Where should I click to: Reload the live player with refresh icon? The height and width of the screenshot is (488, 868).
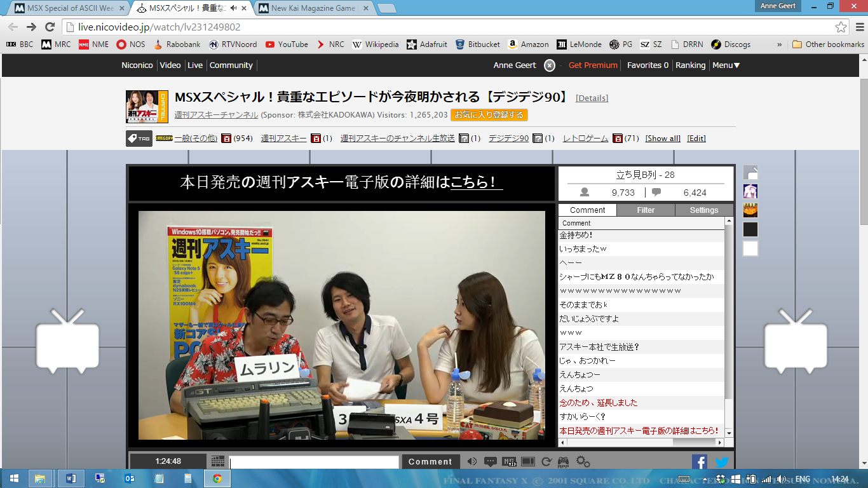546,462
